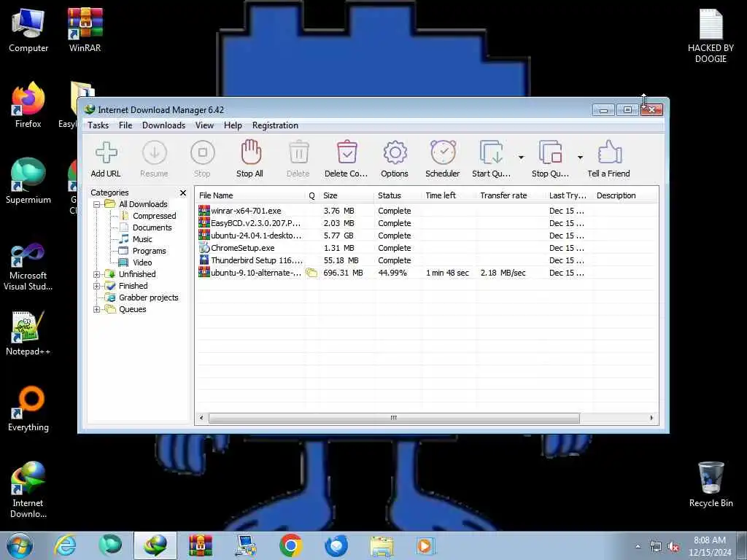The width and height of the screenshot is (747, 560).
Task: Click the Tell a Friend thumbs-up icon
Action: (x=610, y=152)
